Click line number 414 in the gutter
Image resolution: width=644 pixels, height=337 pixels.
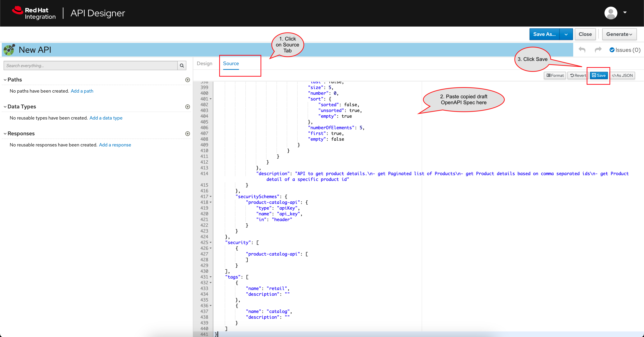(204, 174)
